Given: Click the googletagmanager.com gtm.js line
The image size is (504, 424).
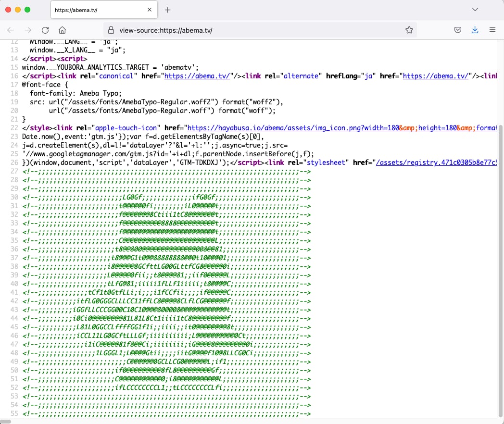Looking at the screenshot, I should coord(168,154).
